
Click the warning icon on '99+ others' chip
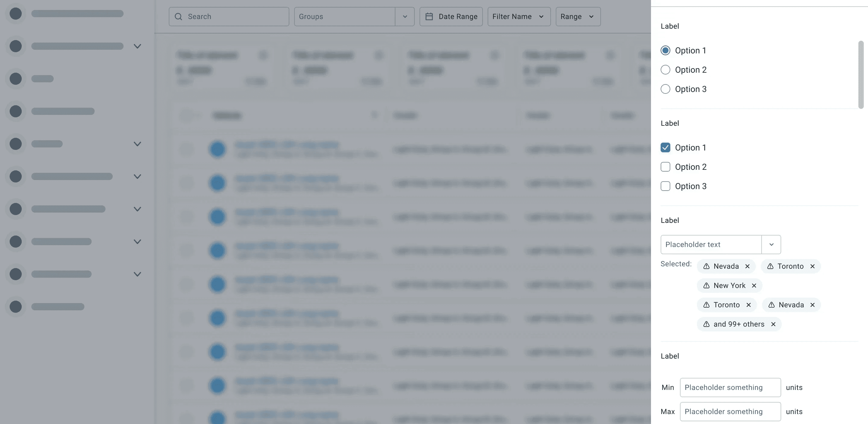point(706,324)
